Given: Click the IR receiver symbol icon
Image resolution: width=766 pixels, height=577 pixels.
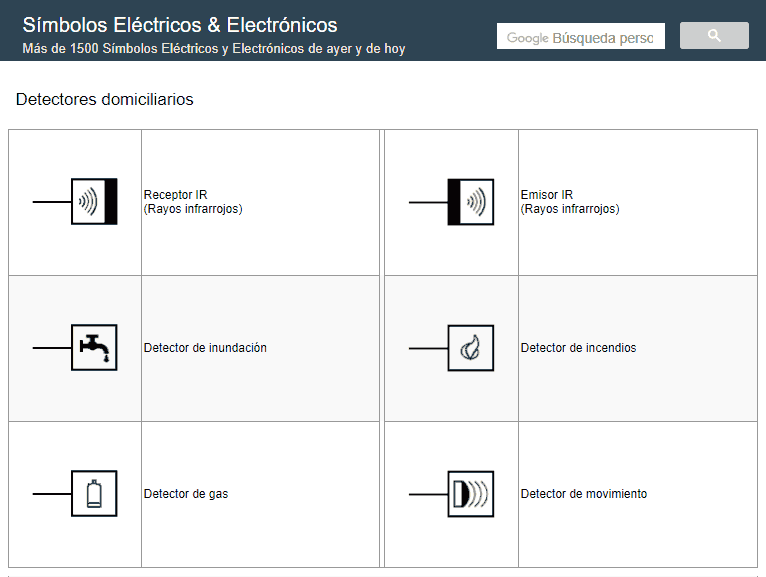Looking at the screenshot, I should click(94, 202).
